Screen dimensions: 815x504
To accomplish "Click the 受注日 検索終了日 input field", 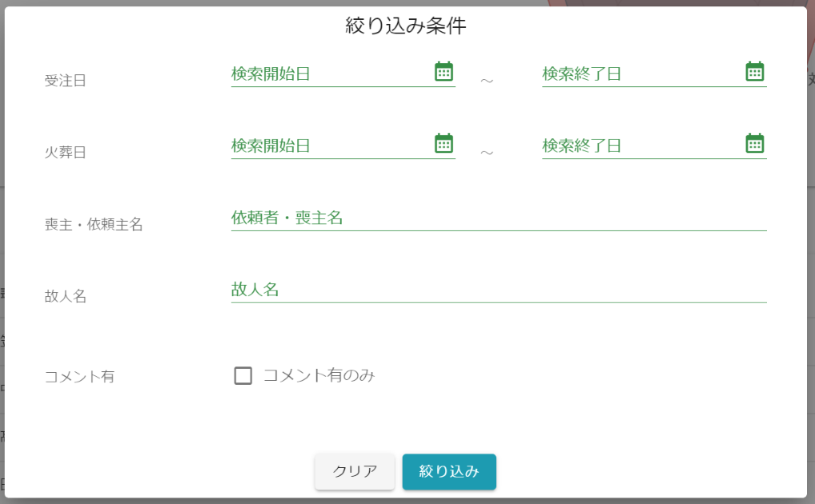I will pyautogui.click(x=639, y=74).
